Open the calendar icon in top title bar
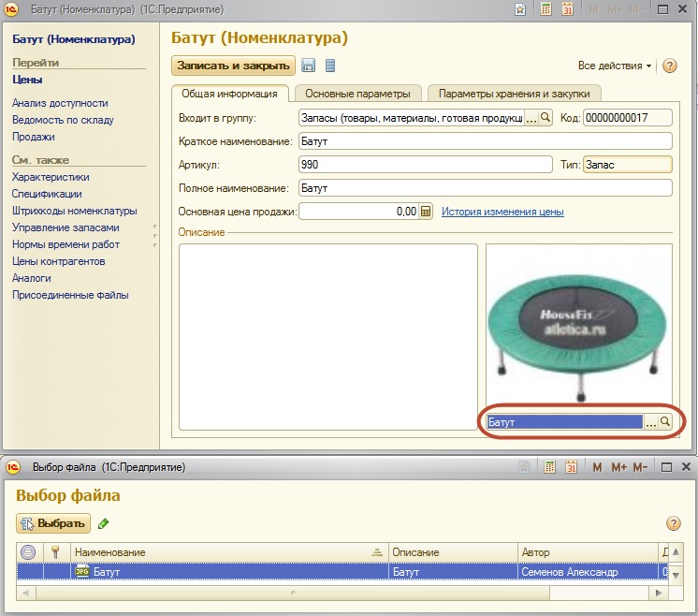Viewport: 698px width, 616px height. (x=566, y=9)
